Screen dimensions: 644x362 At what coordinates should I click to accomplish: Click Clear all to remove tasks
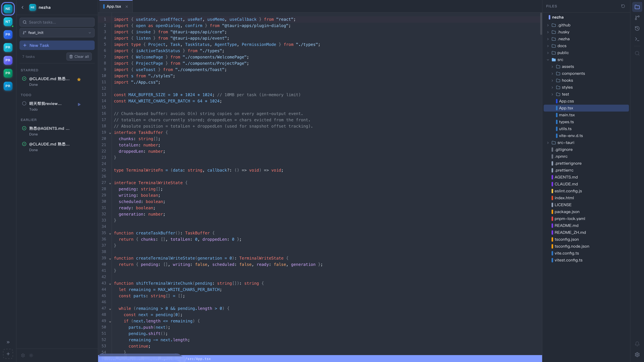click(79, 56)
